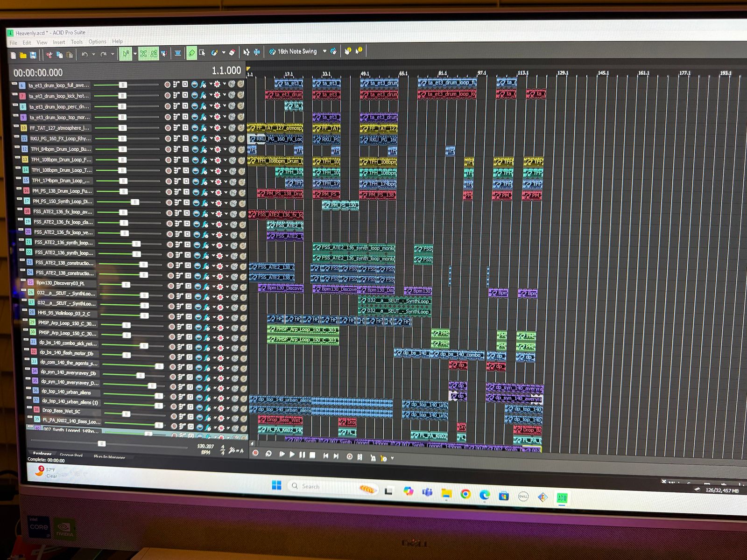This screenshot has height=560, width=747.
Task: Select the Draw tool pencil icon
Action: 191,53
